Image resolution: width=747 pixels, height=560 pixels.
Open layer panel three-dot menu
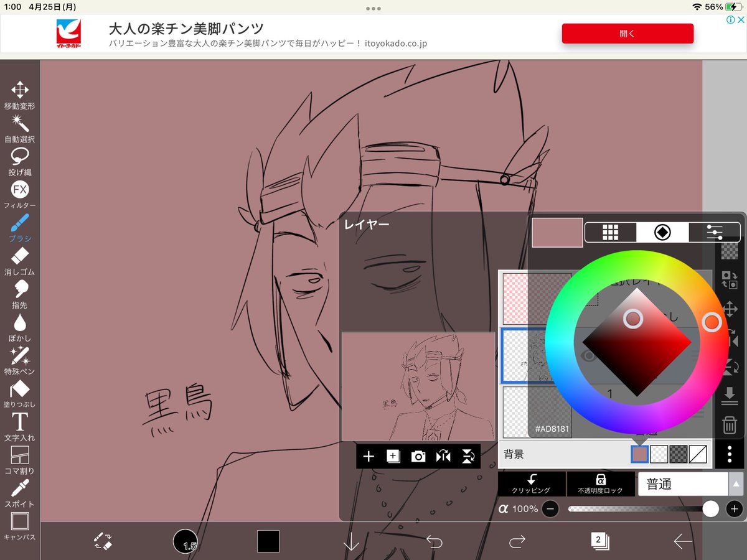point(730,455)
